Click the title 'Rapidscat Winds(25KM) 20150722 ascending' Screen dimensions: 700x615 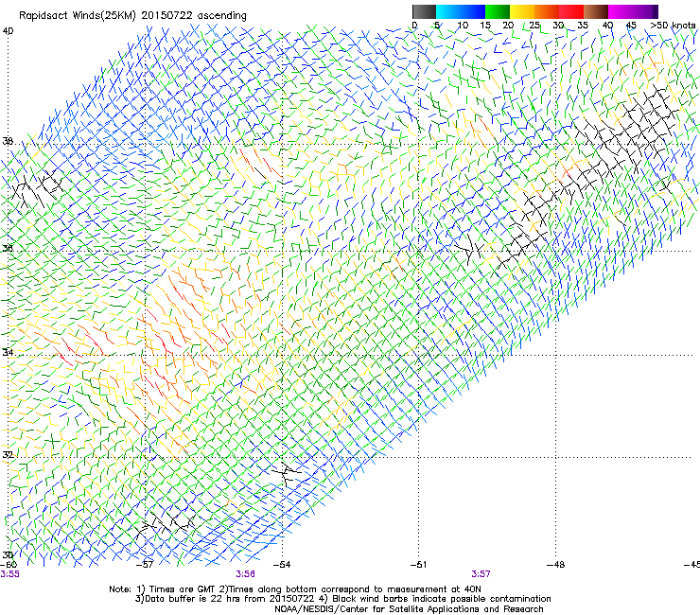click(x=132, y=16)
